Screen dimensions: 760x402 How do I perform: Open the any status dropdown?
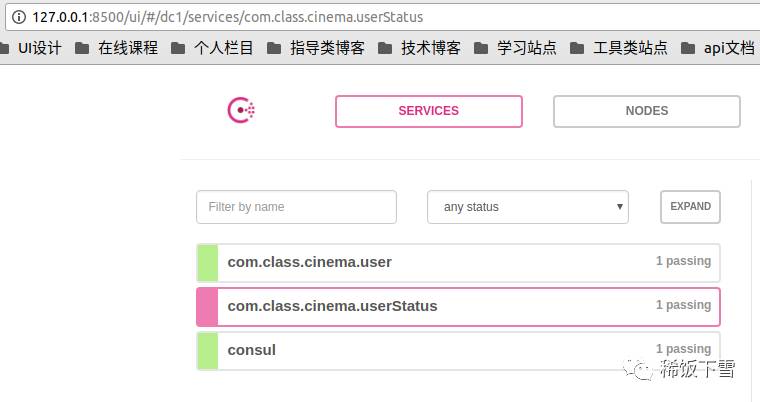(527, 207)
